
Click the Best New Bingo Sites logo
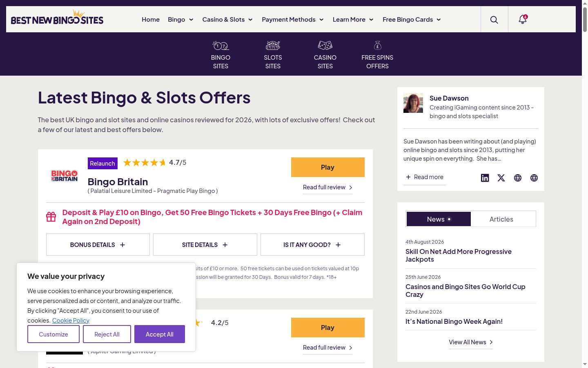pyautogui.click(x=57, y=18)
